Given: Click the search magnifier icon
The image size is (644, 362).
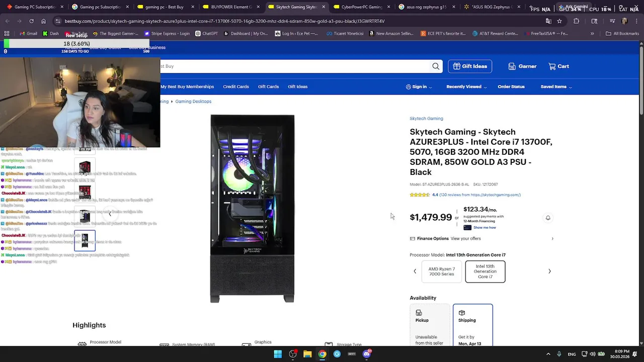Looking at the screenshot, I should 436,66.
